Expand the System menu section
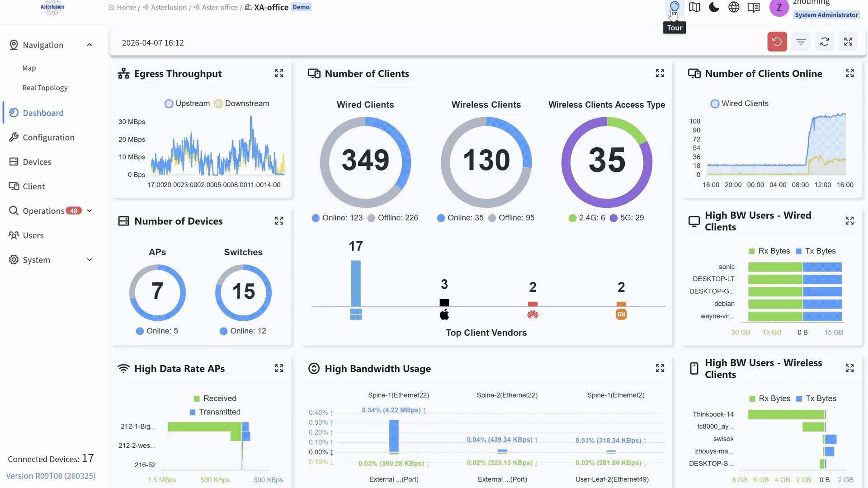Image resolution: width=868 pixels, height=488 pixels. (89, 260)
